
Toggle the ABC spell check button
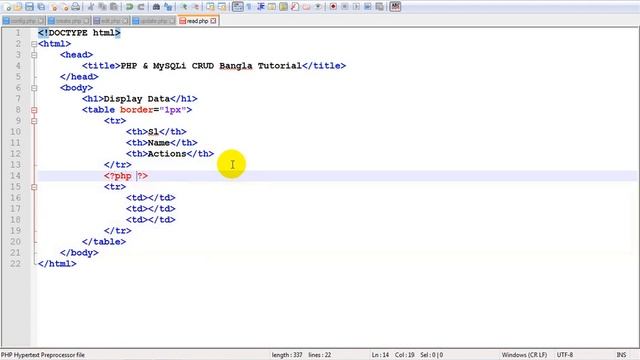point(395,7)
